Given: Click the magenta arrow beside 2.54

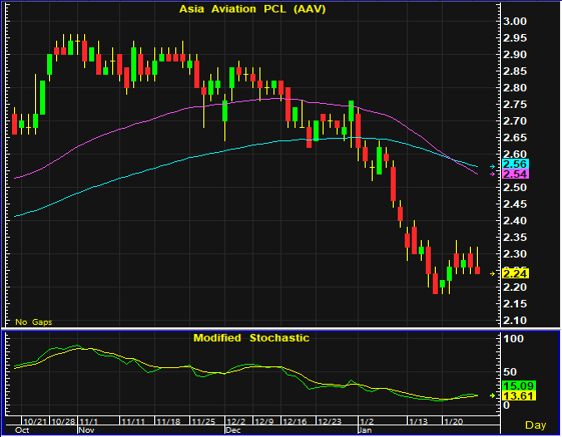Looking at the screenshot, I should [x=493, y=174].
